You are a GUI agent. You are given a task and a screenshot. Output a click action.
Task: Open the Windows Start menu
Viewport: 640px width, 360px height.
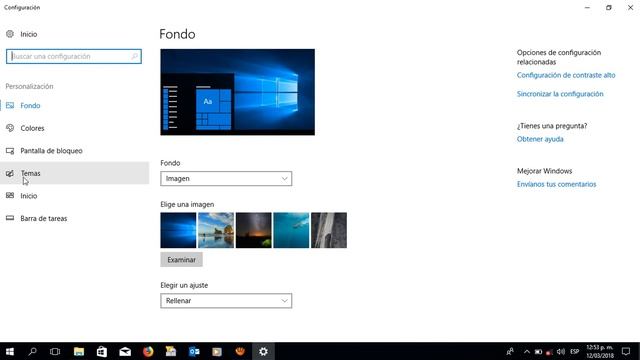point(10,351)
